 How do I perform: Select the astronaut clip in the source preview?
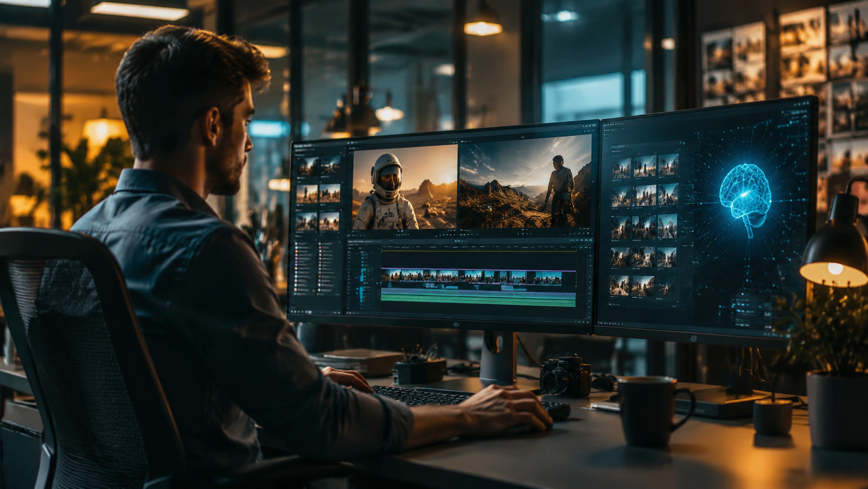[405, 187]
